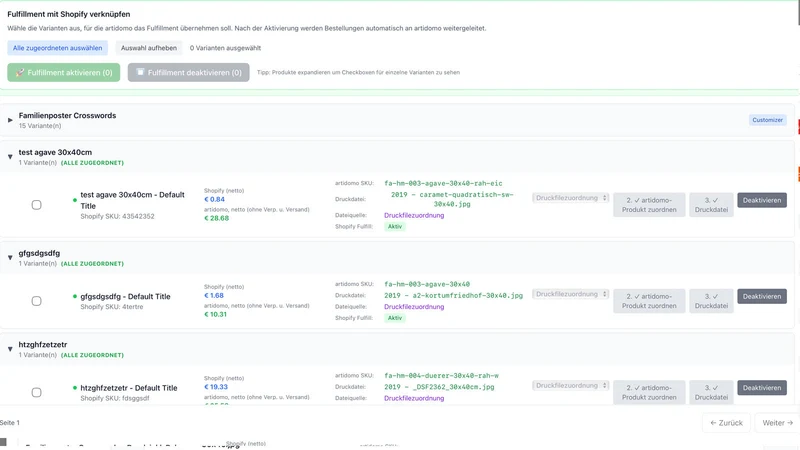Click 3. Druckdatei button in htzghfzetzetr row
Image resolution: width=800 pixels, height=450 pixels.
point(711,392)
